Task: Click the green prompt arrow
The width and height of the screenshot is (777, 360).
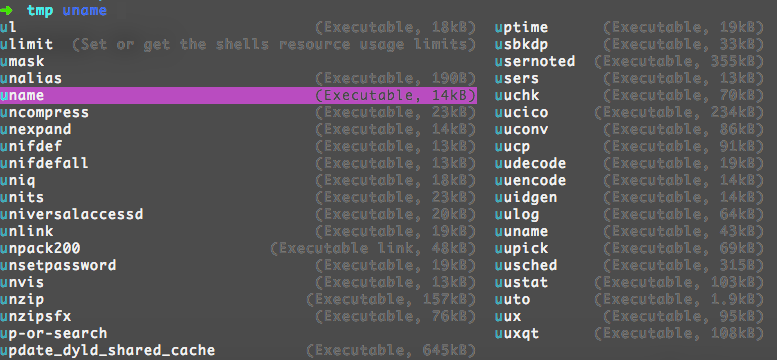Action: click(6, 10)
